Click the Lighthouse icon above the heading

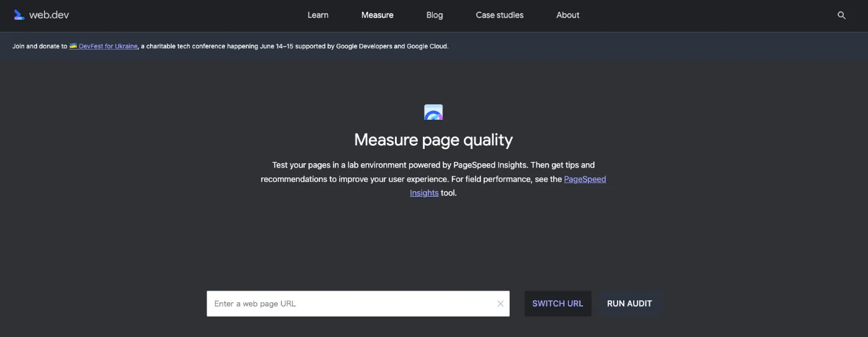tap(433, 112)
